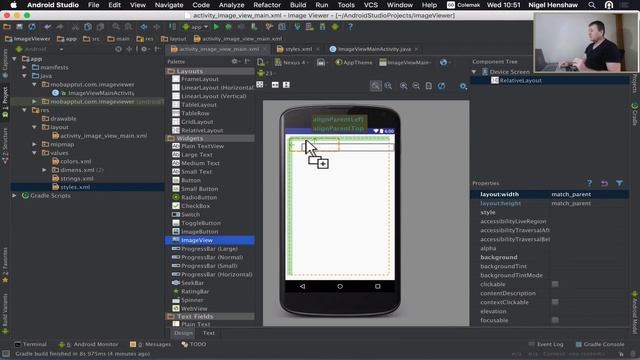The height and width of the screenshot is (360, 640).
Task: Open the Navigate menu
Action: tap(169, 5)
